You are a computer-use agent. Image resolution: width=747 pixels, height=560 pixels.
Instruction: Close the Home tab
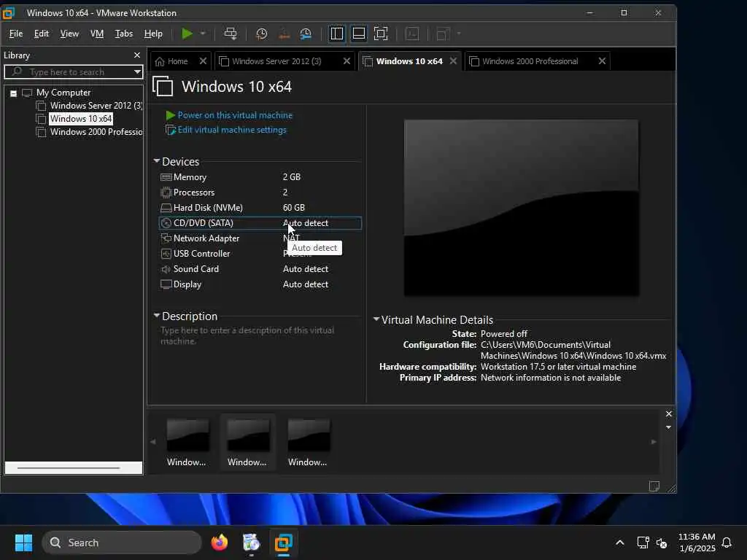click(203, 61)
